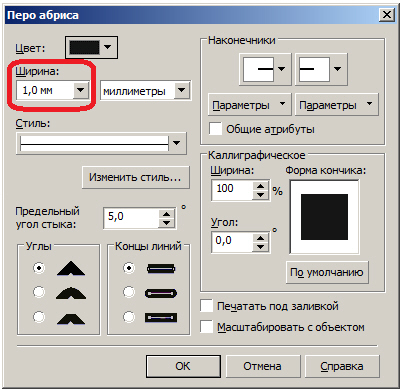Choose the round line cap option

tap(129, 292)
